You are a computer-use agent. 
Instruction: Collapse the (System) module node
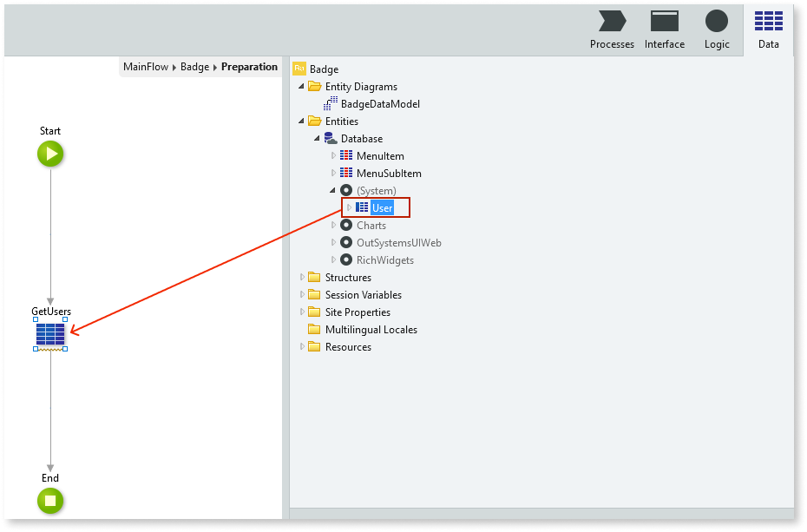333,191
